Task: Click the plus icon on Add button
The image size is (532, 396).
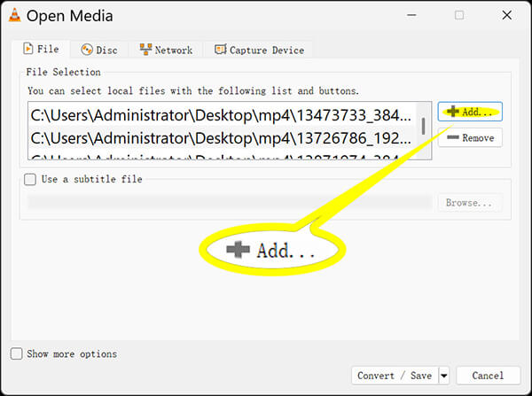Action: pyautogui.click(x=452, y=112)
